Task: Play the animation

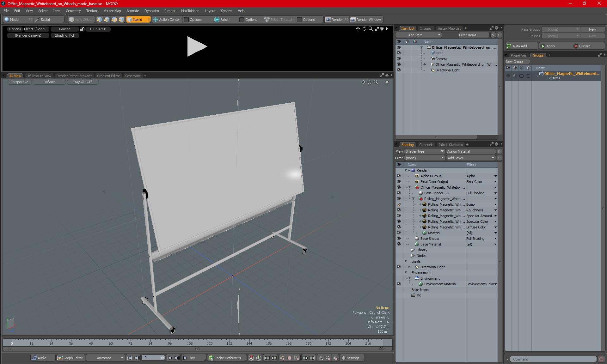Action: click(x=193, y=358)
